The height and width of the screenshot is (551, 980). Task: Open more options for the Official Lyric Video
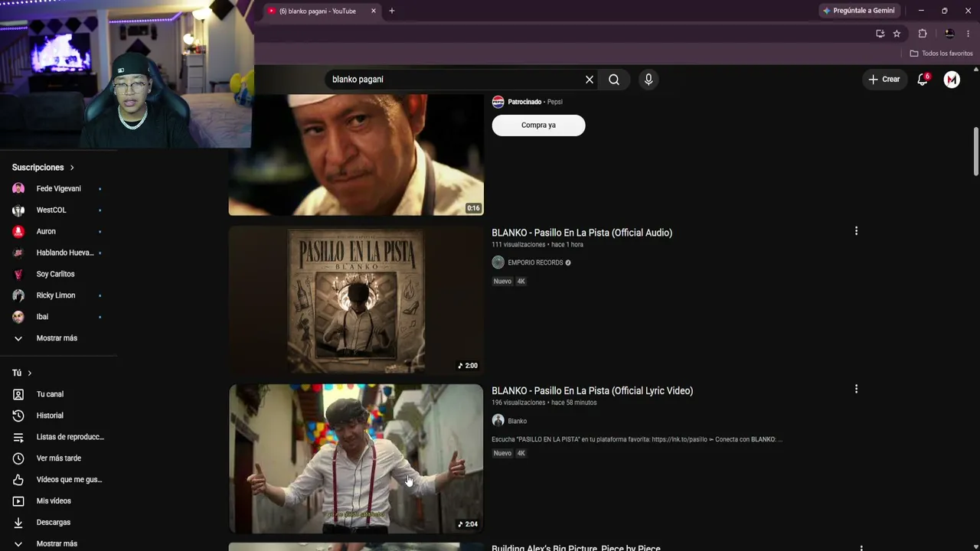(856, 390)
